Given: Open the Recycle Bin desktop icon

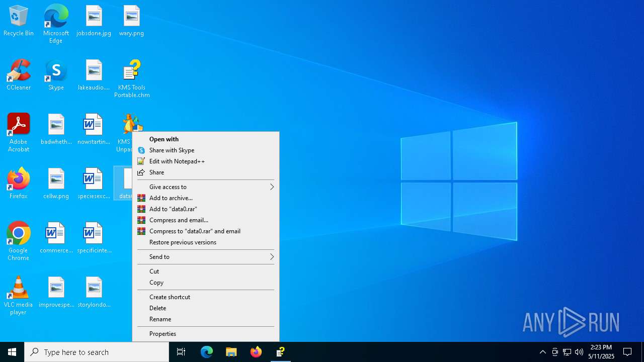Looking at the screenshot, I should point(19,21).
